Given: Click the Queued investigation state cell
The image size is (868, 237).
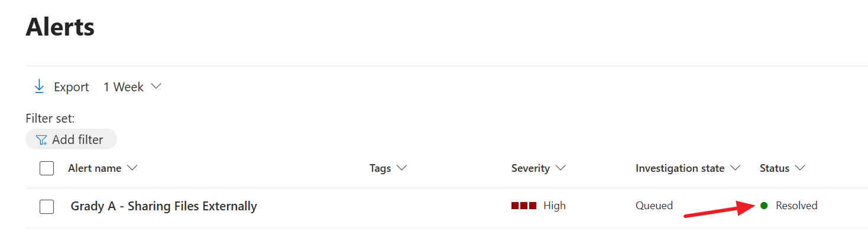Looking at the screenshot, I should coord(654,206).
